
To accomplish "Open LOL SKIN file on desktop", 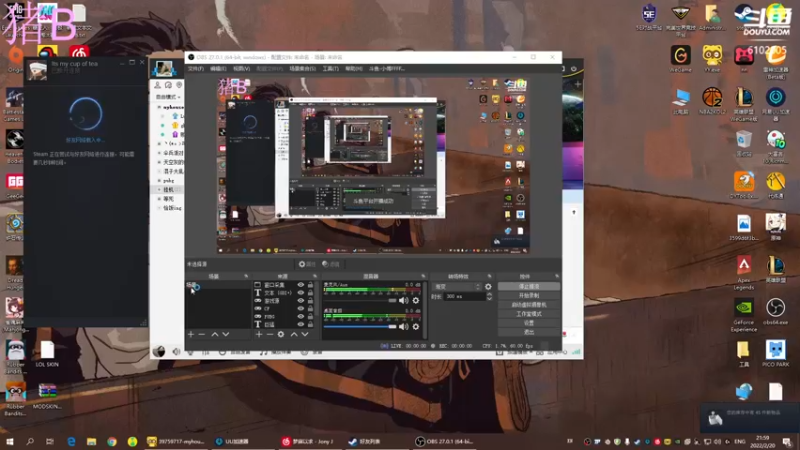I will click(x=47, y=354).
